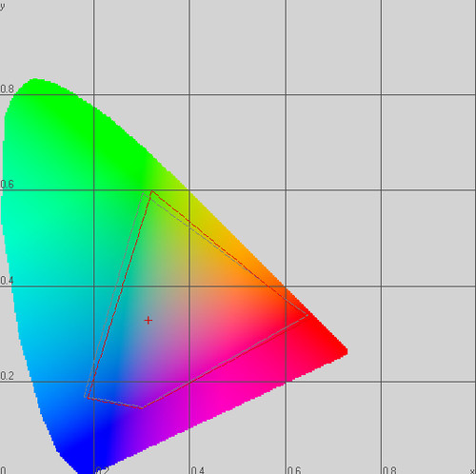Click the gray reference triangle's green vertex
This screenshot has width=476, height=474.
click(x=143, y=193)
